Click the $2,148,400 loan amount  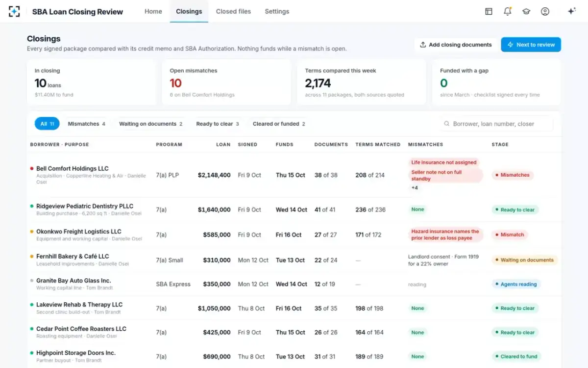coord(214,175)
